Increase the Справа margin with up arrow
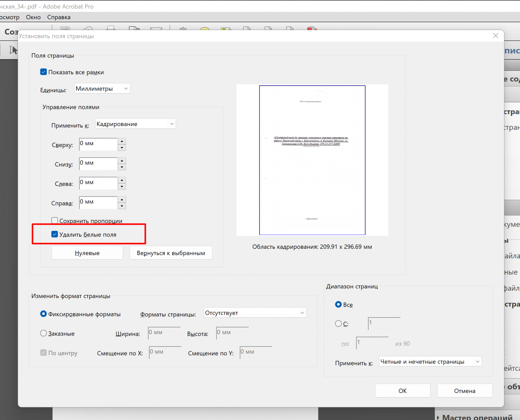Viewport: 520px width, 420px height. point(122,200)
